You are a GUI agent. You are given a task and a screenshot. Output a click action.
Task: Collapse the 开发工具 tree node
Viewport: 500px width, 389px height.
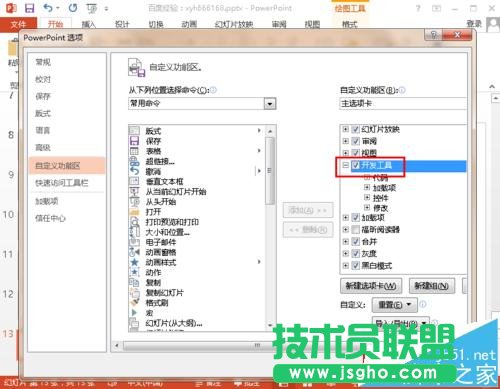(346, 165)
